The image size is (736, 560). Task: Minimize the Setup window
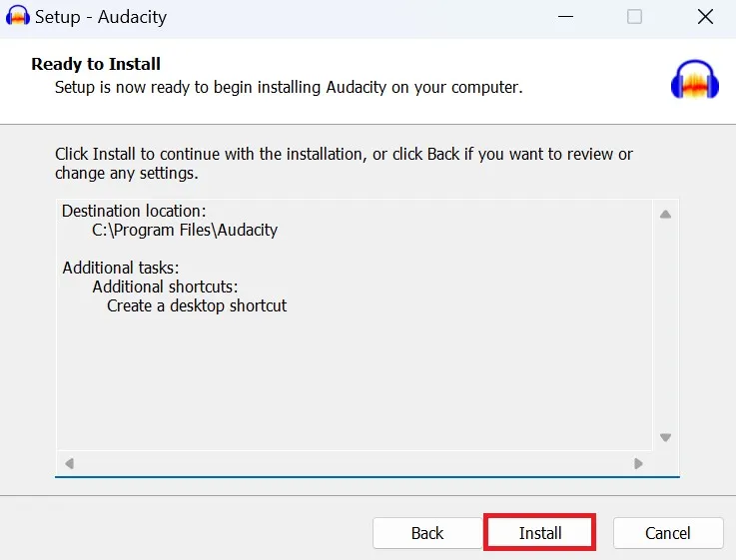coord(565,17)
